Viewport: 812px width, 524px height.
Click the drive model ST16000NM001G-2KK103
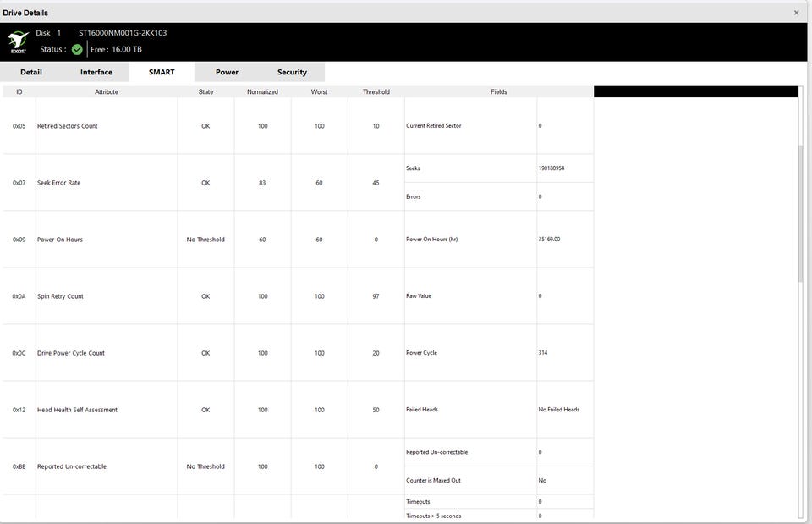[x=123, y=33]
